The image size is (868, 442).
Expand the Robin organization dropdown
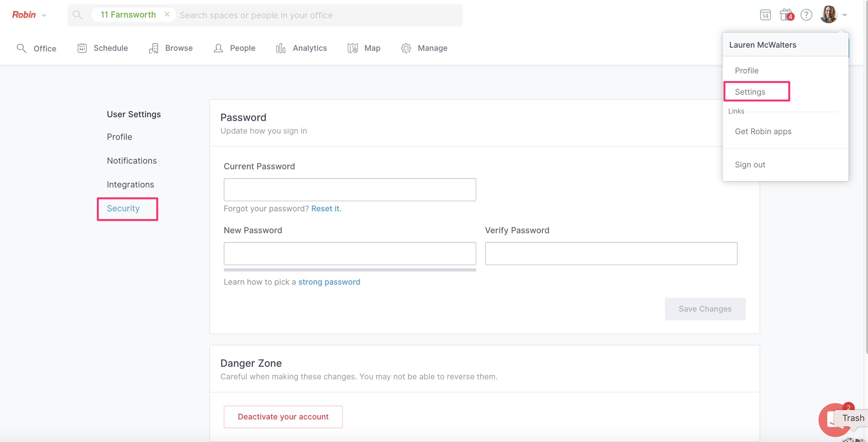[x=44, y=15]
